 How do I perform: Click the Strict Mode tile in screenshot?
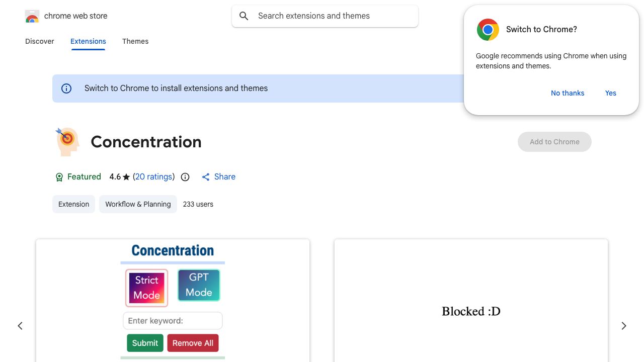tap(146, 288)
